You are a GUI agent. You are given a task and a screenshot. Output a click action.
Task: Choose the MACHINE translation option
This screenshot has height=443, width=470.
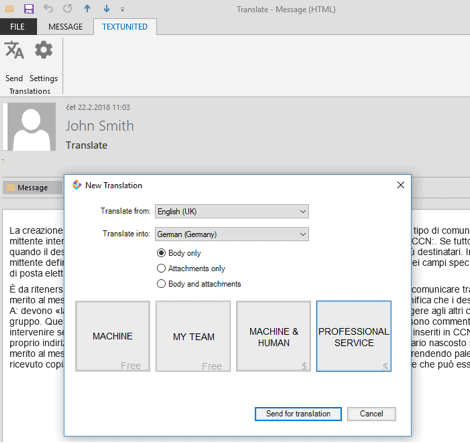pyautogui.click(x=113, y=336)
